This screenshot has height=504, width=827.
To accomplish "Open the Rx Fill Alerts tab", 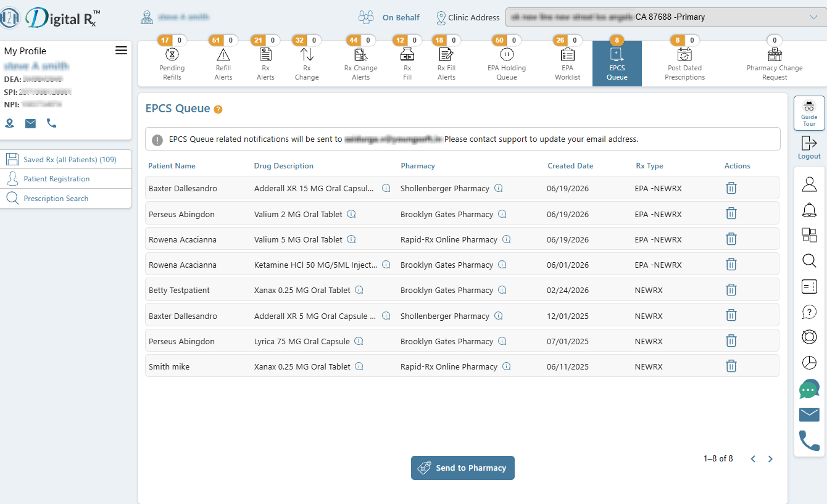I will 446,64.
